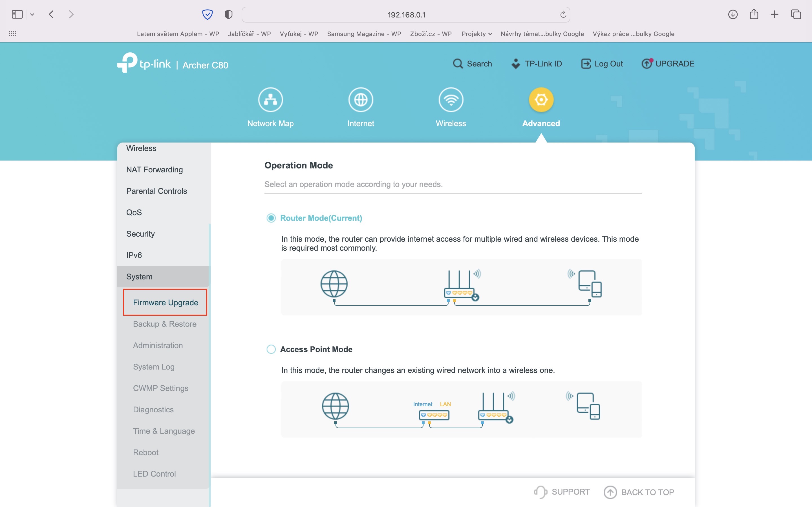Open the Backup & Restore menu item
The image size is (812, 507).
(165, 324)
